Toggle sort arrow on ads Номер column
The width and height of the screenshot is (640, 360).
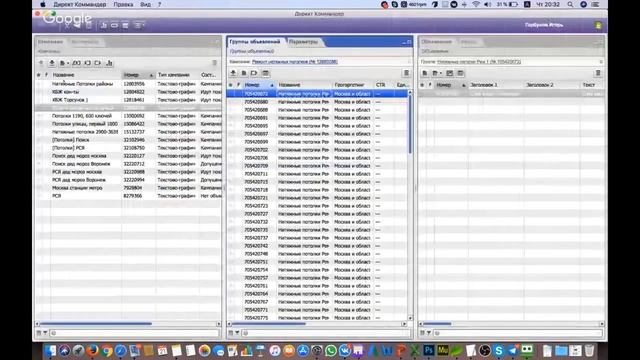[x=464, y=85]
